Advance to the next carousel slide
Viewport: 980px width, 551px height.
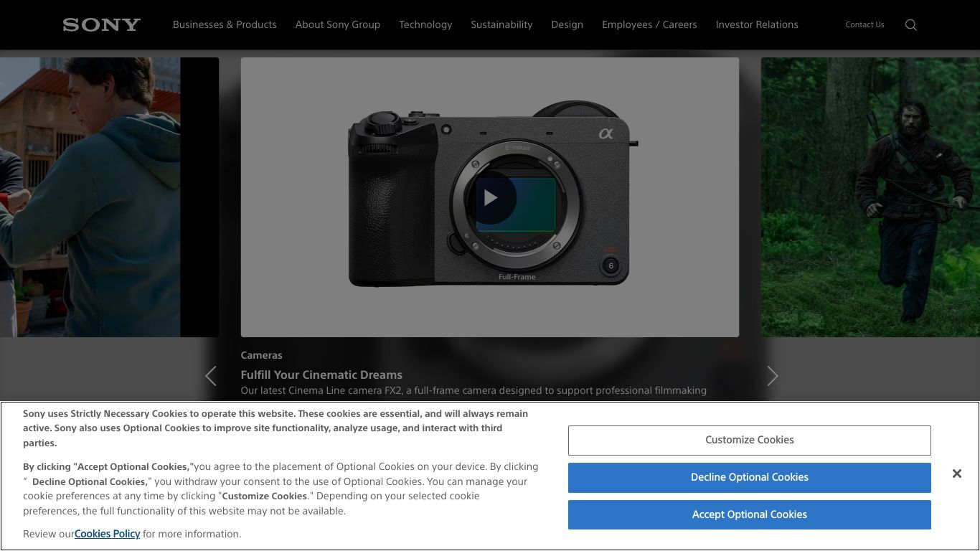coord(773,376)
